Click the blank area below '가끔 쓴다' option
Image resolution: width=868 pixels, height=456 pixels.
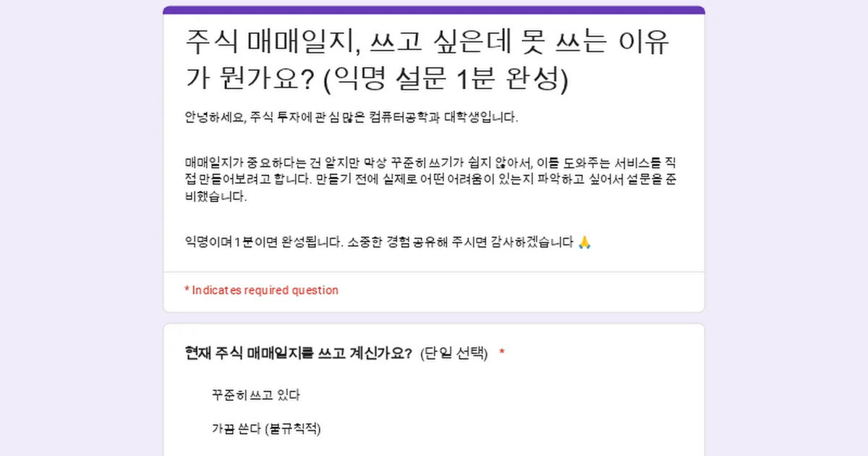point(434,447)
